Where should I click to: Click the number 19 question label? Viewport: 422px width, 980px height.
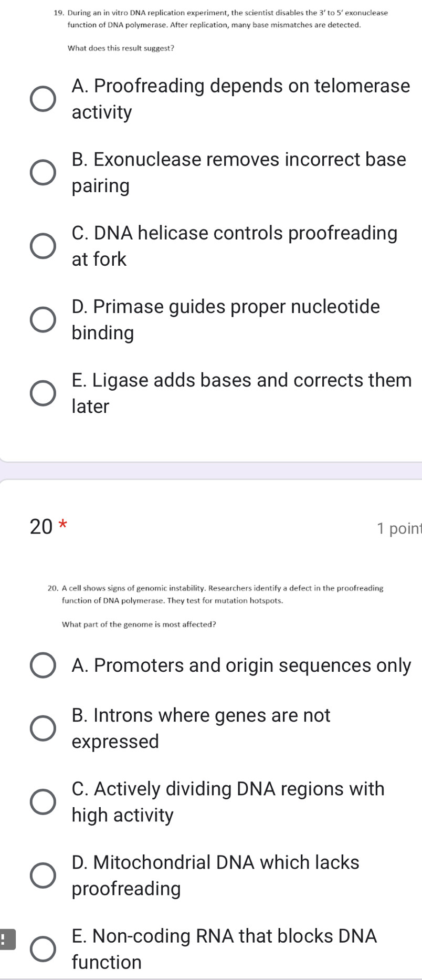[57, 13]
